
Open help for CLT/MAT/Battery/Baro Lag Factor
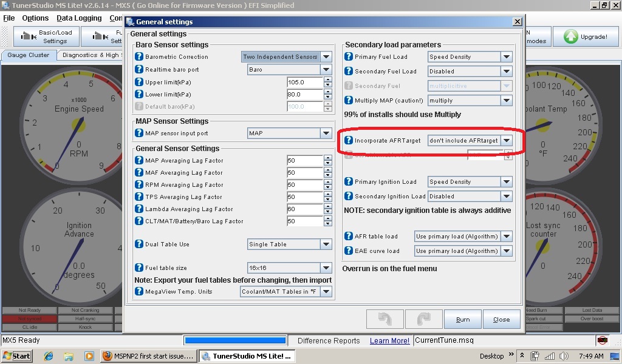coord(139,221)
